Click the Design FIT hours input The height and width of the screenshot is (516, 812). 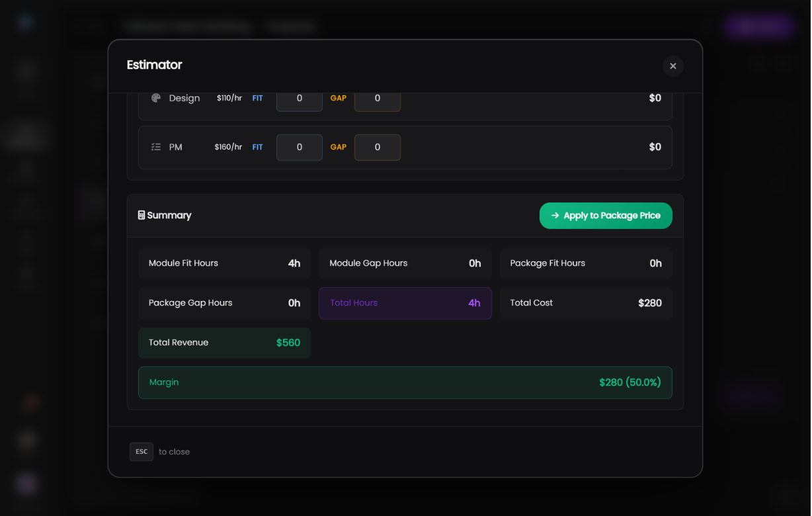[x=299, y=97]
